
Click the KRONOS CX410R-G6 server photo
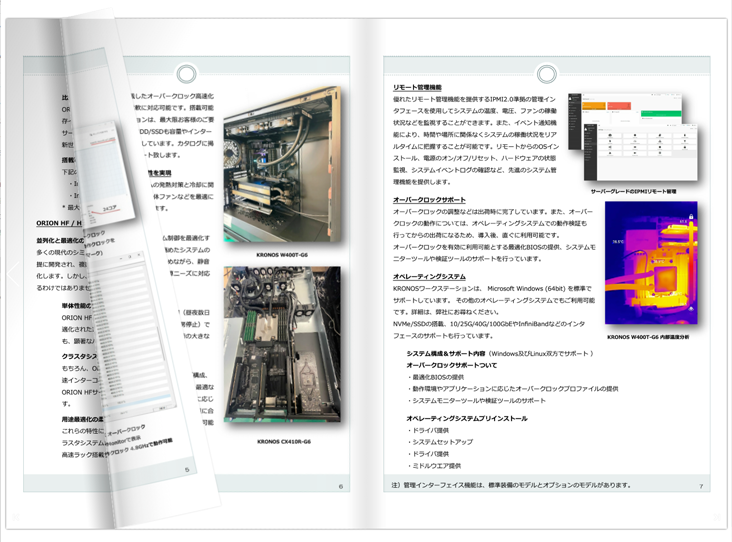pyautogui.click(x=282, y=345)
